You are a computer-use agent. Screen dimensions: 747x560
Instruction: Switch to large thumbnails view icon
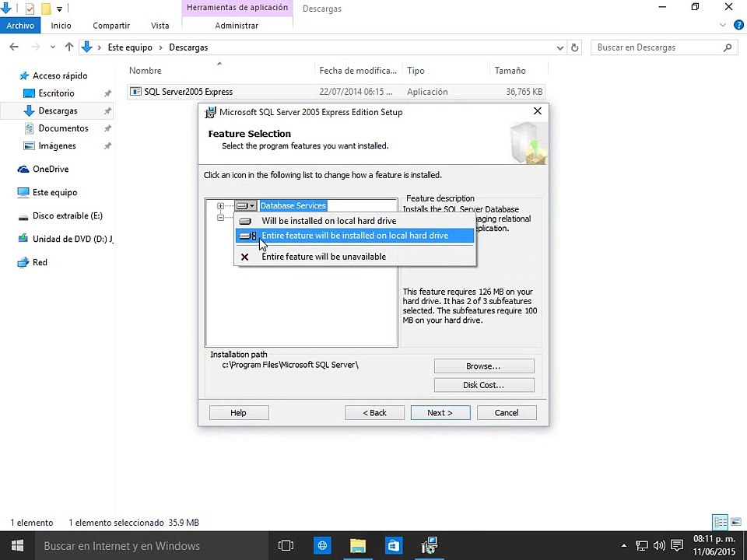pos(736,523)
